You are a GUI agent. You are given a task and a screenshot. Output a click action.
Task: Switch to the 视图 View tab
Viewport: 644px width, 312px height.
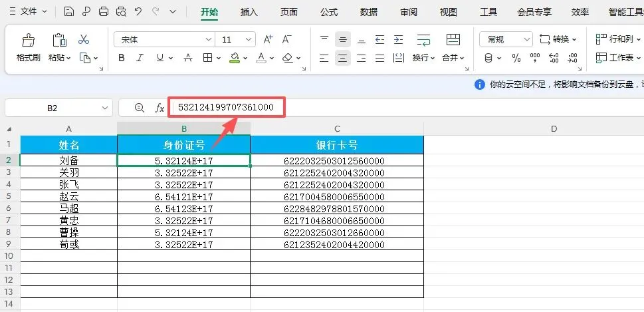click(449, 12)
